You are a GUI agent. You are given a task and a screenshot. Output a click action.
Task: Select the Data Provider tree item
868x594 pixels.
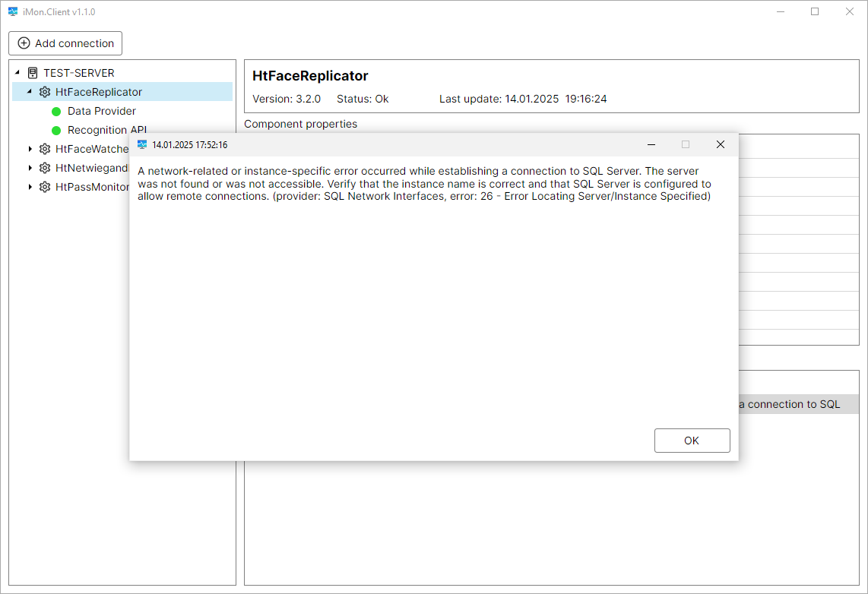click(101, 111)
